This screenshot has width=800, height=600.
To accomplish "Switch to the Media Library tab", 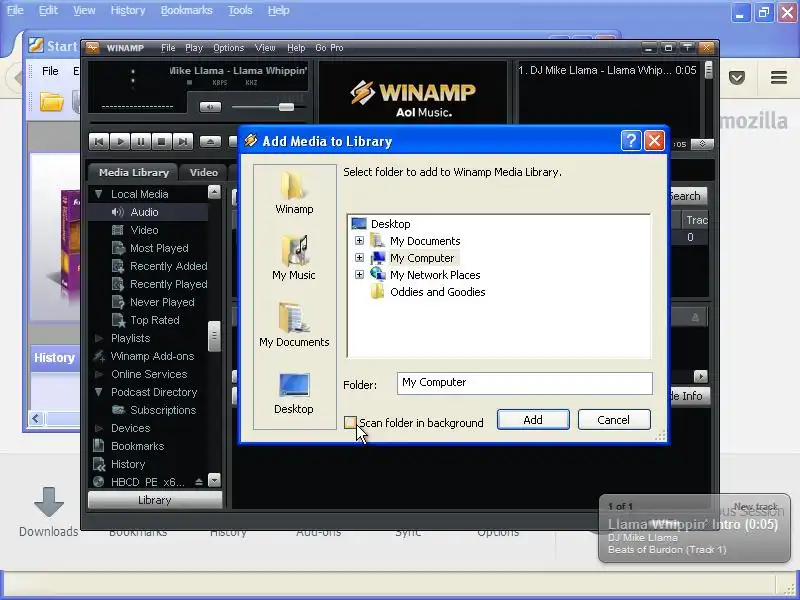I will tap(134, 172).
